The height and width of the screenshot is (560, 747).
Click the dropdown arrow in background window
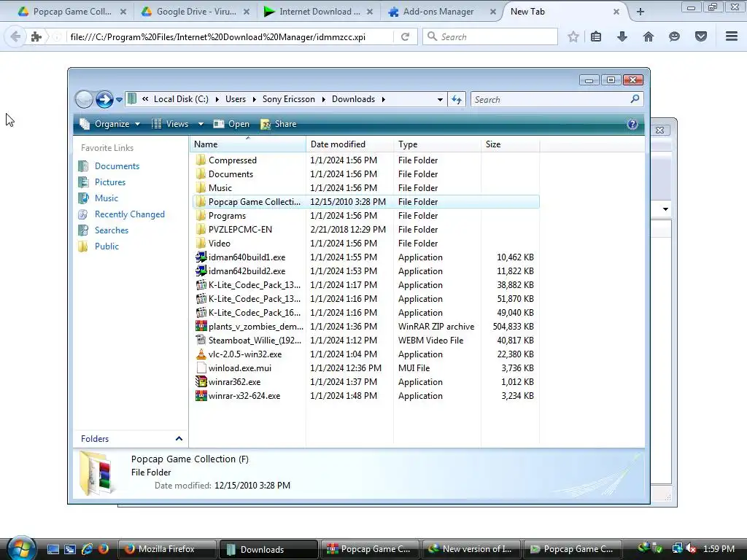665,209
